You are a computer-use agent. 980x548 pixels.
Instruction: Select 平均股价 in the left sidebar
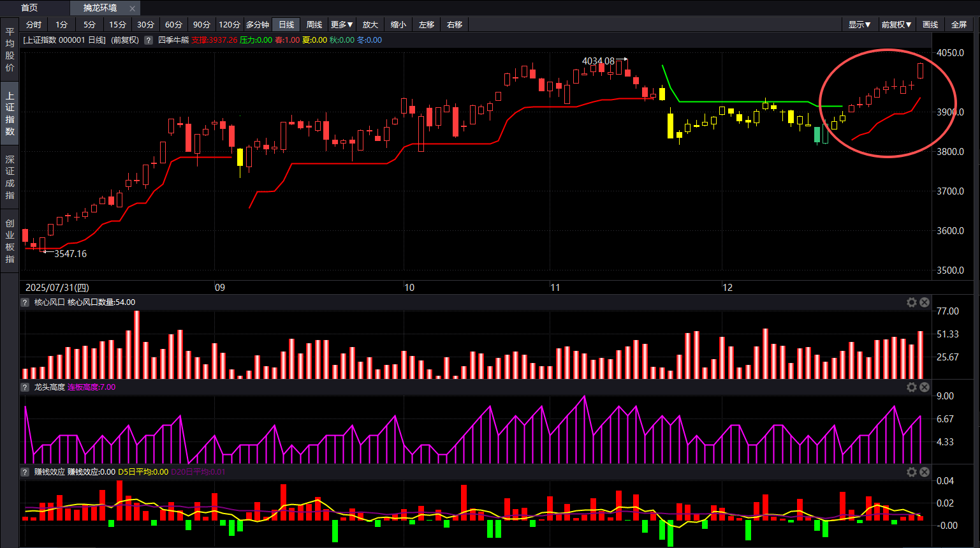click(10, 50)
